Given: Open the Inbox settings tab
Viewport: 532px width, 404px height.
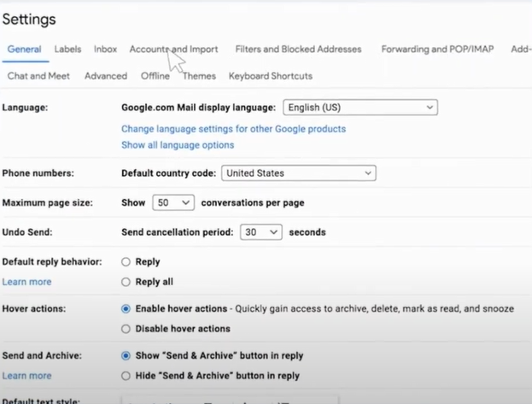Looking at the screenshot, I should 106,50.
